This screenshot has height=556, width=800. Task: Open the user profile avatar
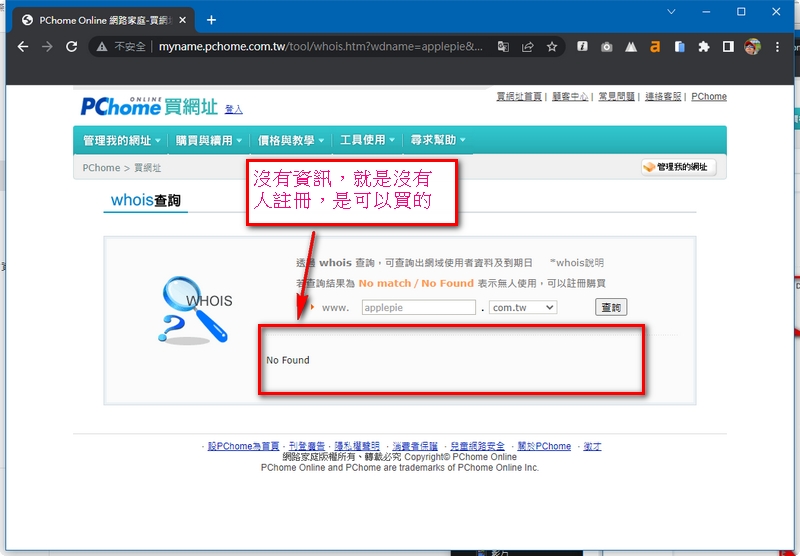click(753, 47)
